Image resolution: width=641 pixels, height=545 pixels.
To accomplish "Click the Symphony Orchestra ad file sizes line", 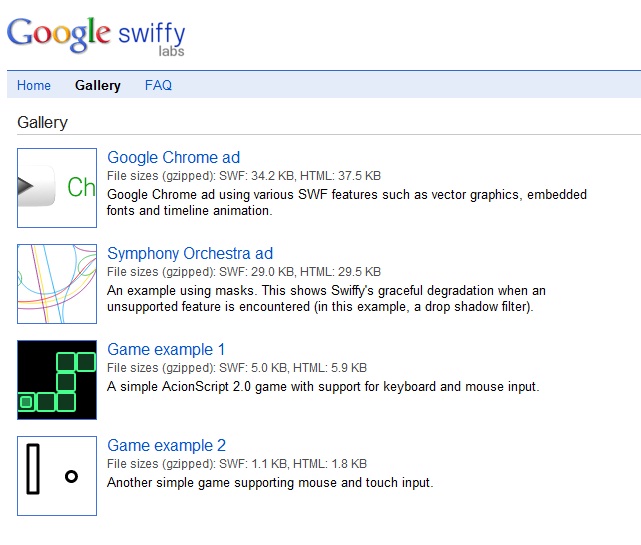I will [x=244, y=271].
